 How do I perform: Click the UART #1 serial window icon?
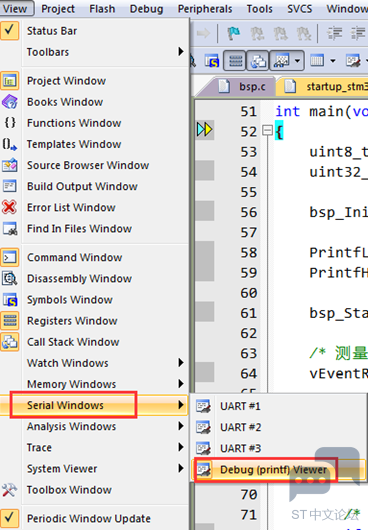coord(203,406)
